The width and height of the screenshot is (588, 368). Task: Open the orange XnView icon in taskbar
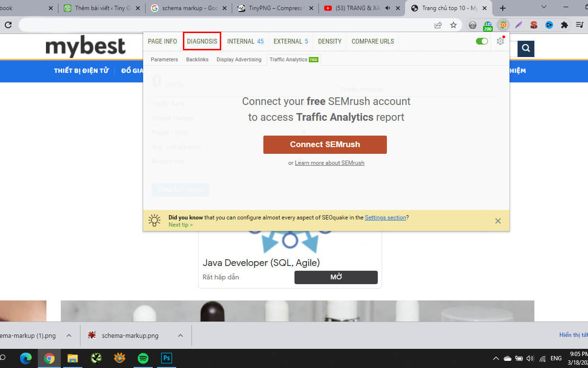pyautogui.click(x=120, y=358)
